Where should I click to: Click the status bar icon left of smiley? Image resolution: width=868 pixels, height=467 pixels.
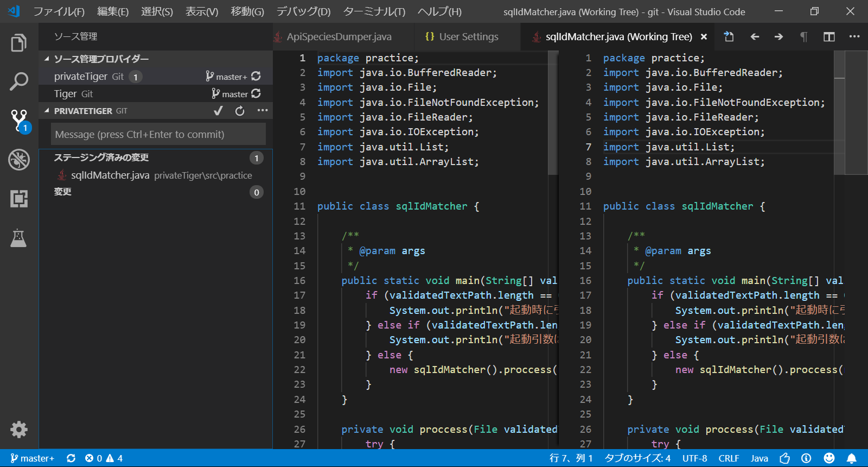click(x=806, y=458)
